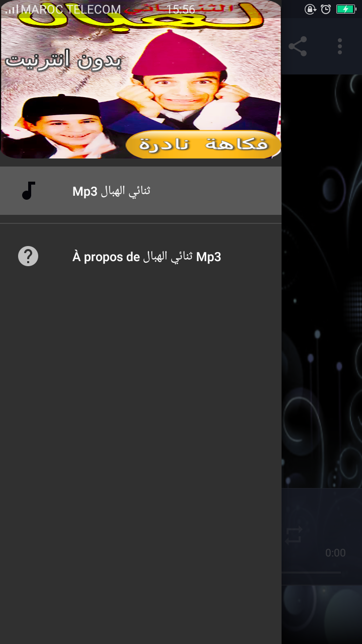362x644 pixels.
Task: Tap the signal strength bars icon
Action: [12, 9]
